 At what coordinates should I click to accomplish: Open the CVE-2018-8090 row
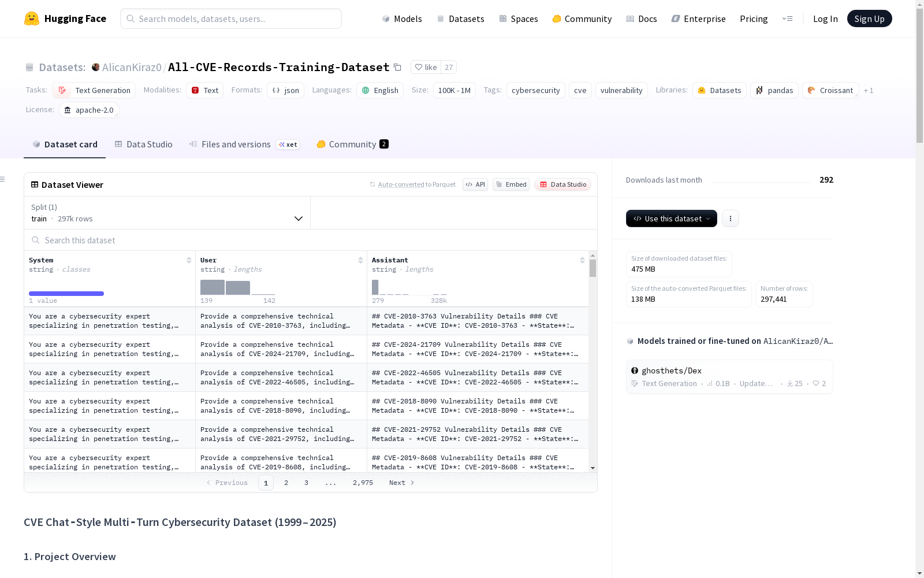(306, 406)
